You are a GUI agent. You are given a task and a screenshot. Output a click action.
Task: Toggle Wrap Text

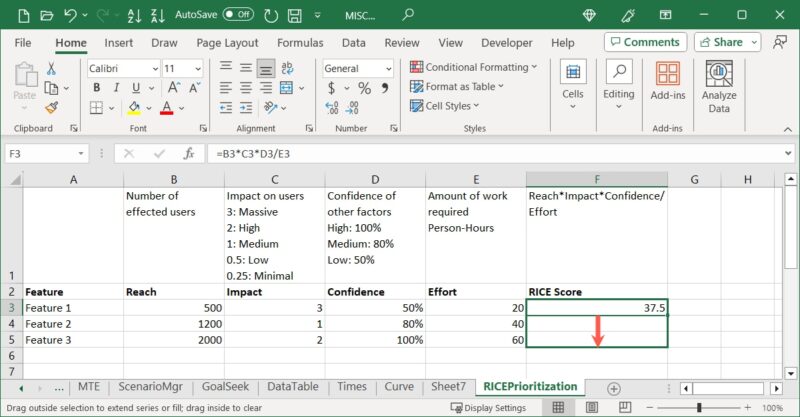(x=287, y=68)
